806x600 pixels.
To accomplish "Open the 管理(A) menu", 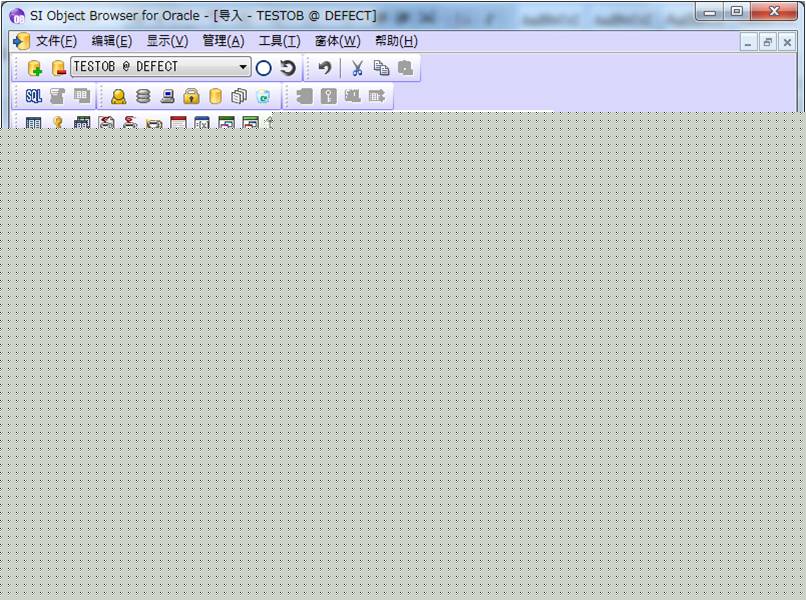I will coord(224,41).
